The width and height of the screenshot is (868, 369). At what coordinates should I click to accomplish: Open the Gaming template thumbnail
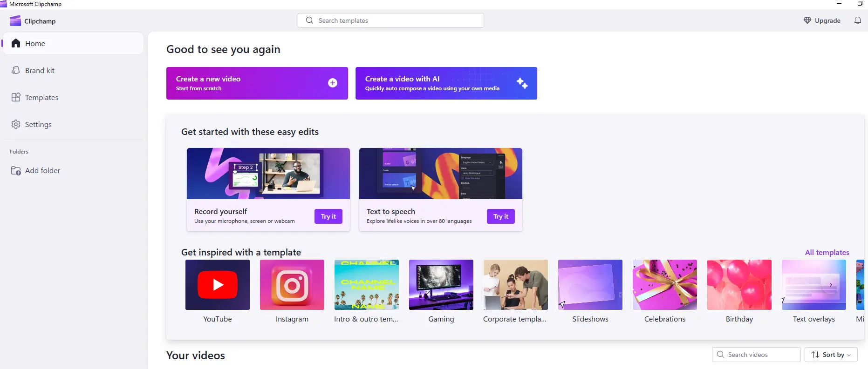coord(441,285)
